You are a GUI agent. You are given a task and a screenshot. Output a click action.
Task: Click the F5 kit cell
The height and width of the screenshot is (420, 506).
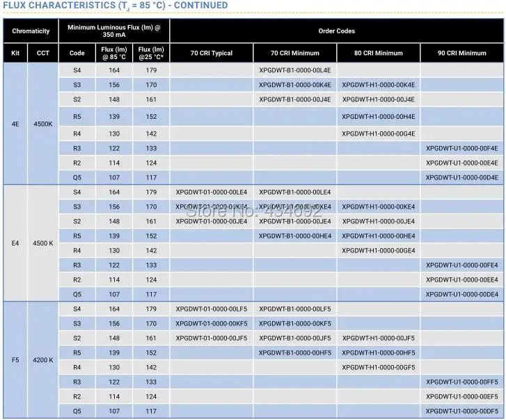click(x=15, y=360)
